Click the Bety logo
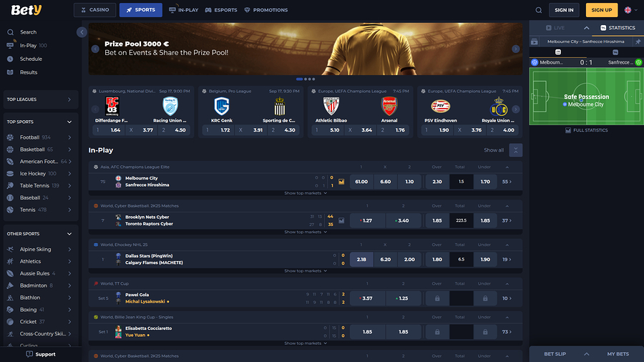Image resolution: width=644 pixels, height=362 pixels. (26, 10)
